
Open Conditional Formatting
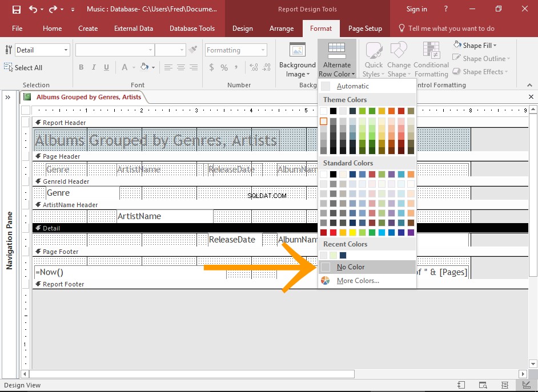pyautogui.click(x=431, y=60)
